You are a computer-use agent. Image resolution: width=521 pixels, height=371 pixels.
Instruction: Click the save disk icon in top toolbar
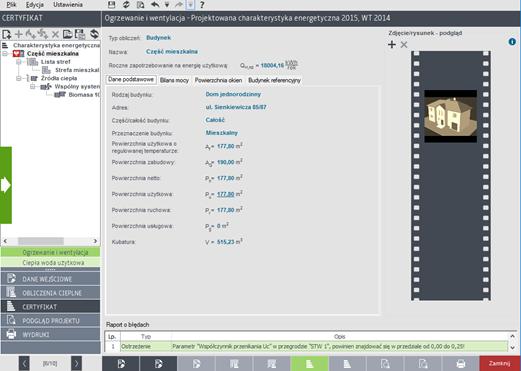point(112,5)
